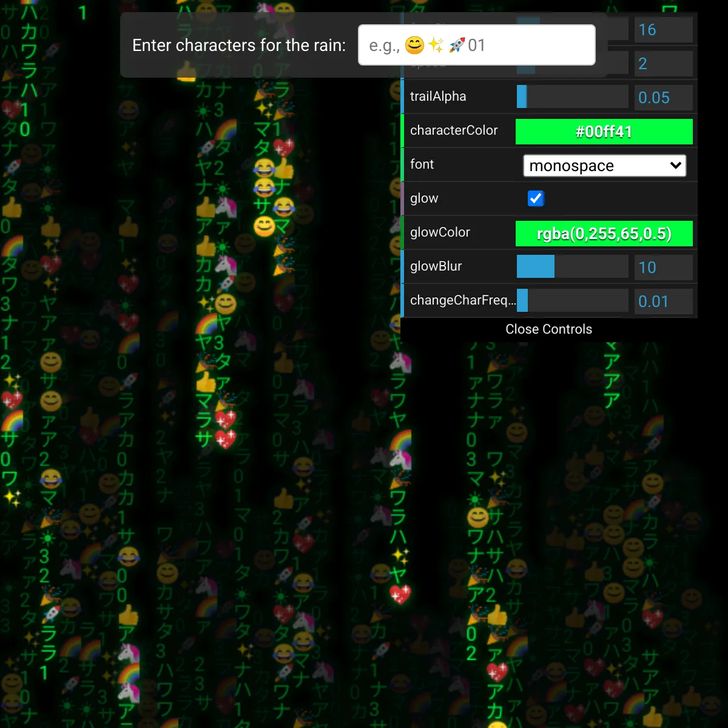
Task: Click the glowColor row label
Action: pyautogui.click(x=440, y=232)
